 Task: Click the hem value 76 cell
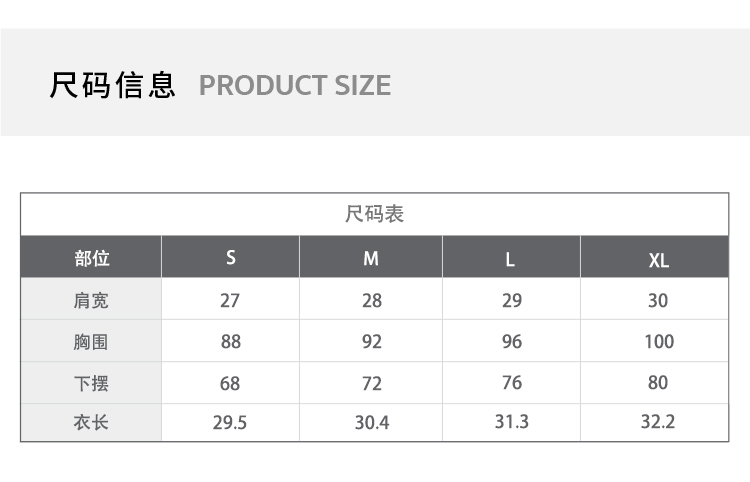pos(511,383)
